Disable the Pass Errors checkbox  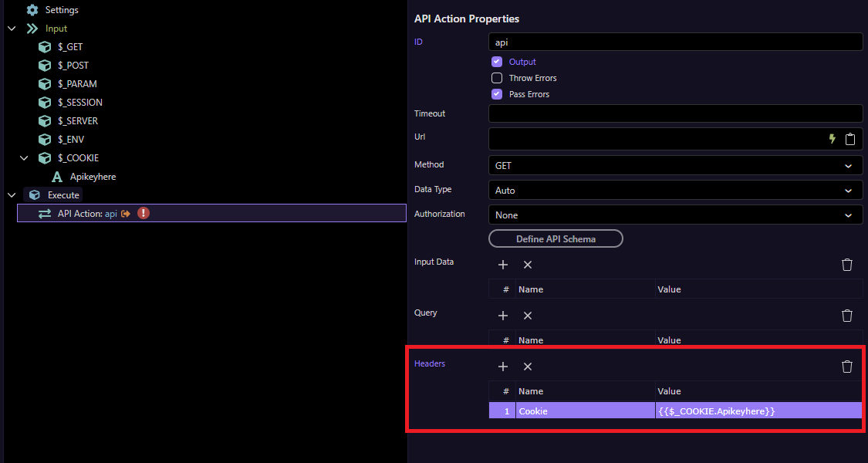click(x=497, y=94)
